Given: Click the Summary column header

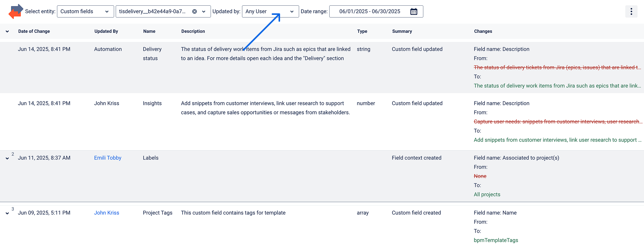Looking at the screenshot, I should click(x=402, y=31).
